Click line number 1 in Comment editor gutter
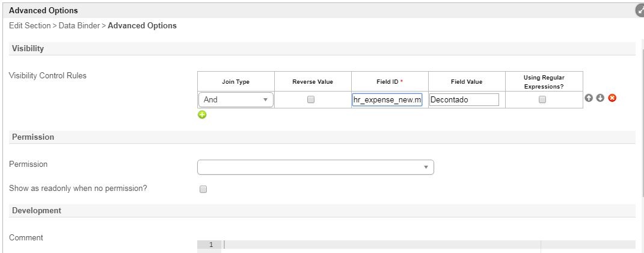Viewport: 644px width, 253px height. point(210,245)
